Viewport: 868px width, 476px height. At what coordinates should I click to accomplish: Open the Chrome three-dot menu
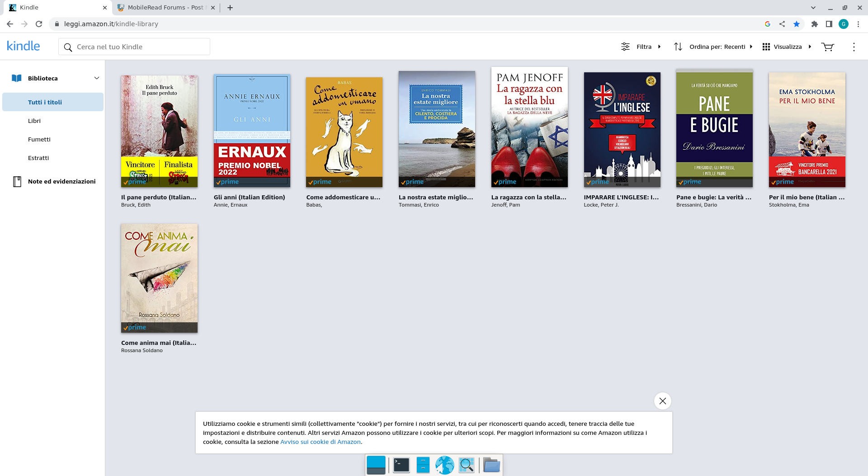(858, 24)
